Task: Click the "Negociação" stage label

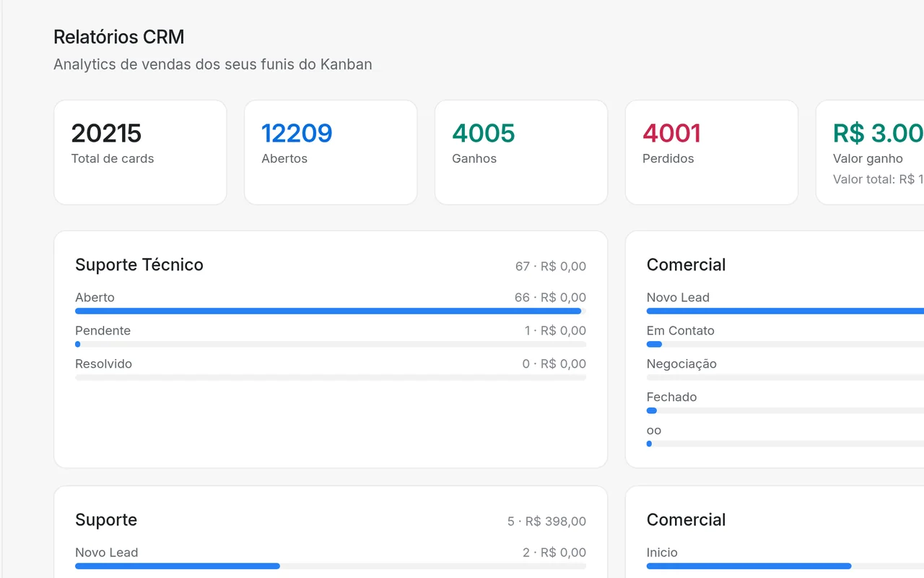Action: pos(681,364)
